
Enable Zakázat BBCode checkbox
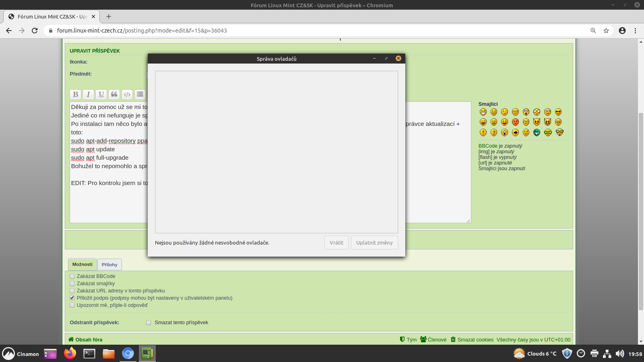(x=72, y=276)
